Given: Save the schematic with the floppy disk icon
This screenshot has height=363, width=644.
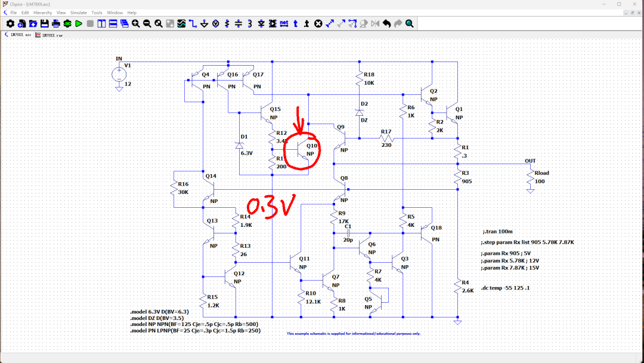Looking at the screenshot, I should (x=44, y=24).
